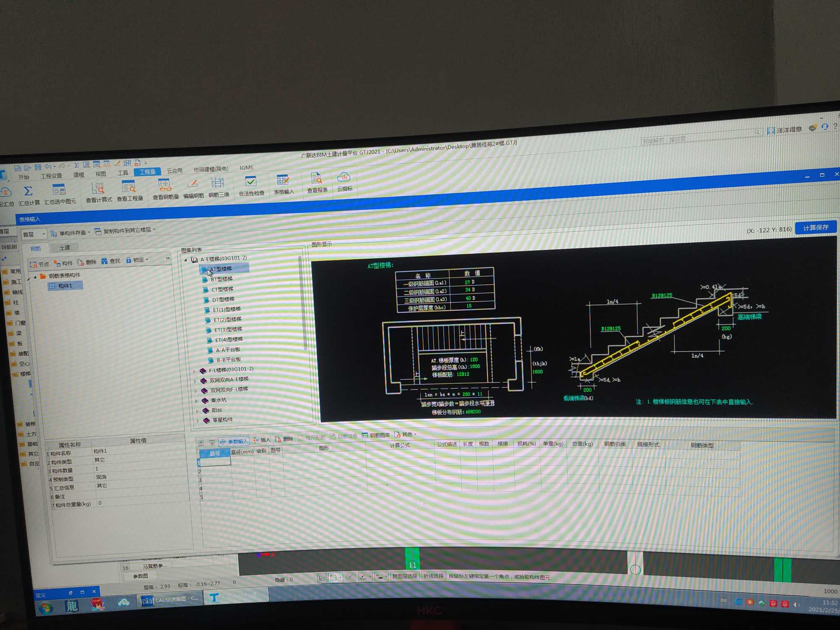Click the cloud app icon in the taskbar
The height and width of the screenshot is (630, 840).
pos(123,603)
